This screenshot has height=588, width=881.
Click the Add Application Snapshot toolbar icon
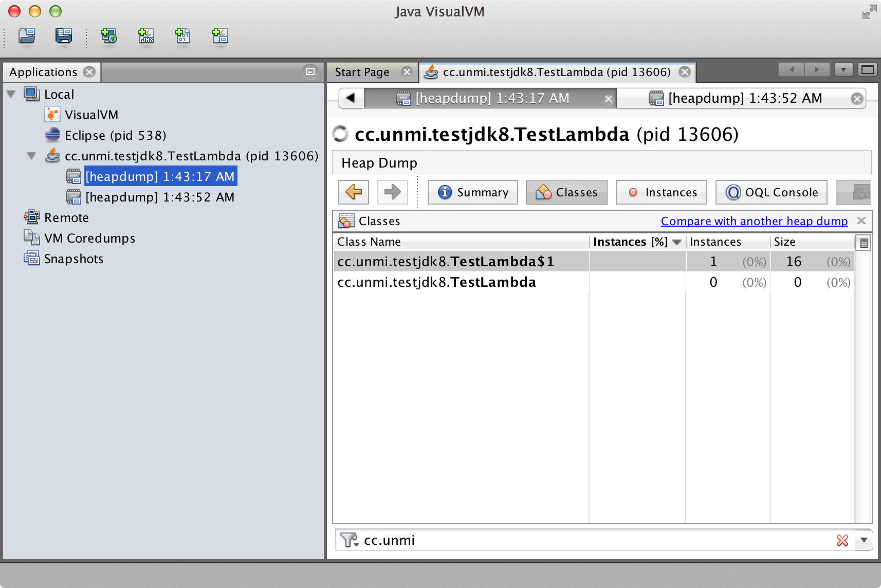220,36
